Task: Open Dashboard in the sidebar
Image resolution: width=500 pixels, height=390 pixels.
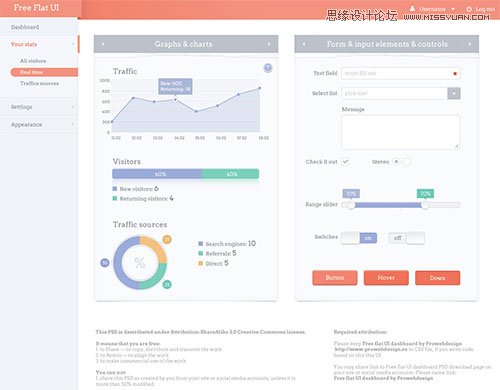Action: 25,27
